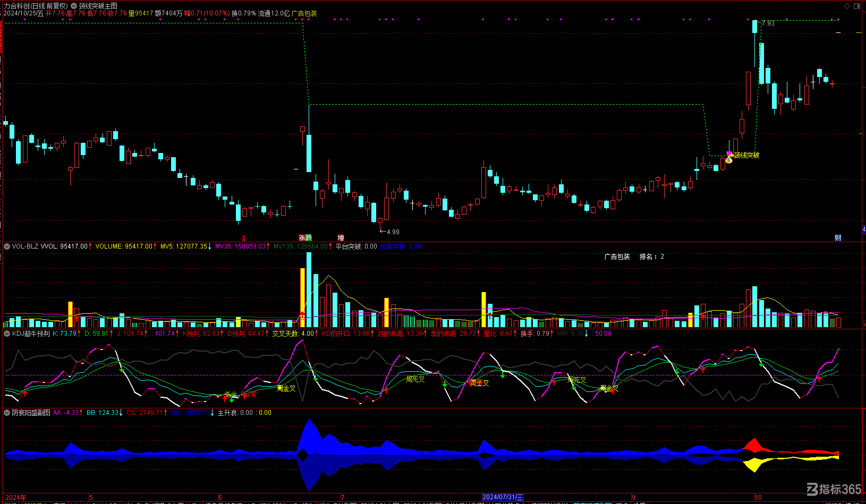Click the month 6 label on time axis
866x504 pixels.
220,498
